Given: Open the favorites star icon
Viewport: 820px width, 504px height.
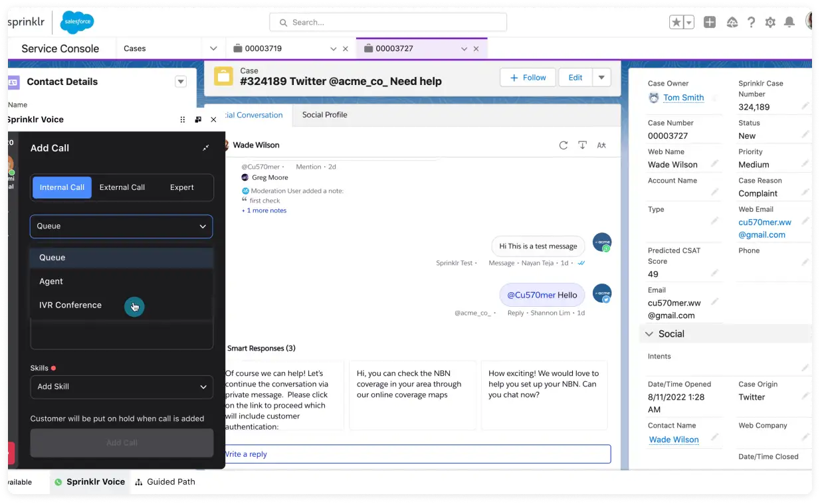Looking at the screenshot, I should 676,22.
